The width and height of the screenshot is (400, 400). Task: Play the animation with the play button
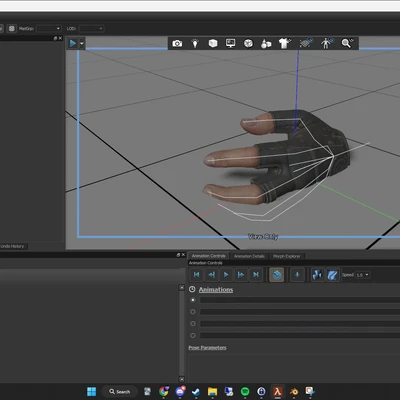226,275
